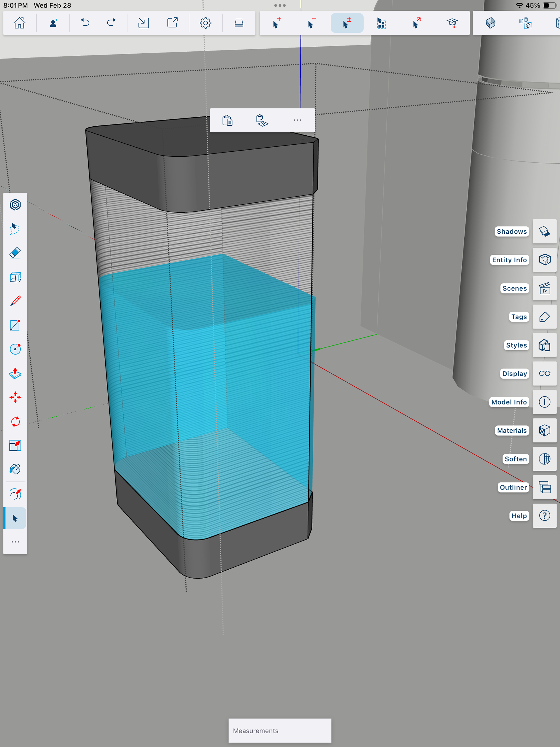Select the Paint Bucket tool
Viewport: 560px width, 747px height.
click(x=15, y=469)
